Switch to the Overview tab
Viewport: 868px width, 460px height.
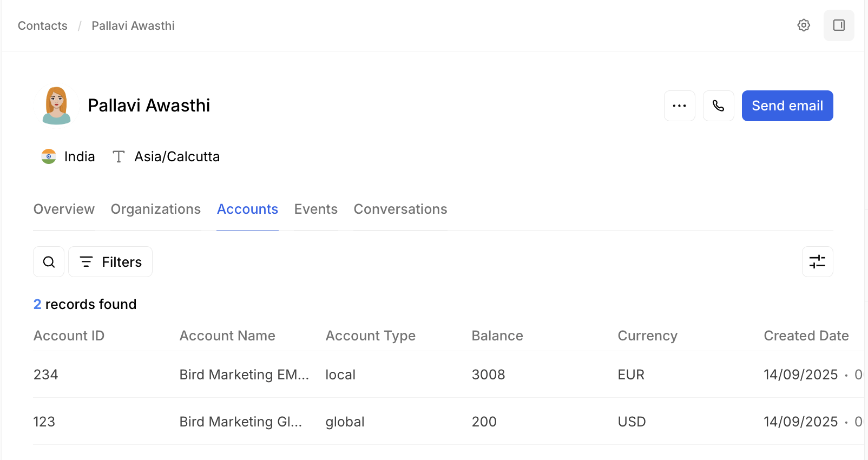click(64, 209)
